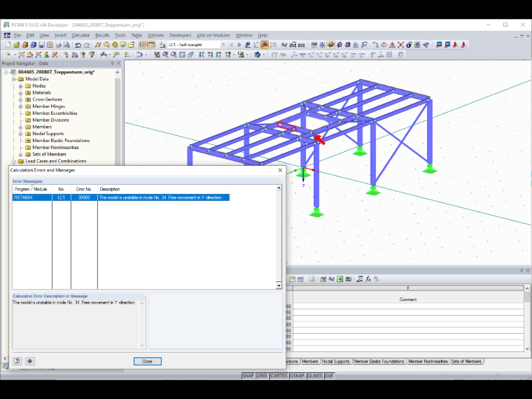Click the view in Y direction icon

[x=210, y=55]
